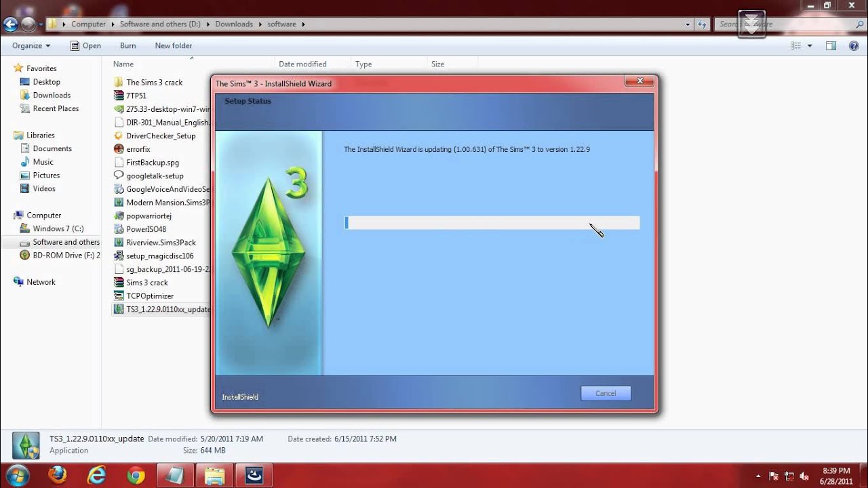
Task: Open the recent pages dropdown arrow
Action: tap(41, 24)
